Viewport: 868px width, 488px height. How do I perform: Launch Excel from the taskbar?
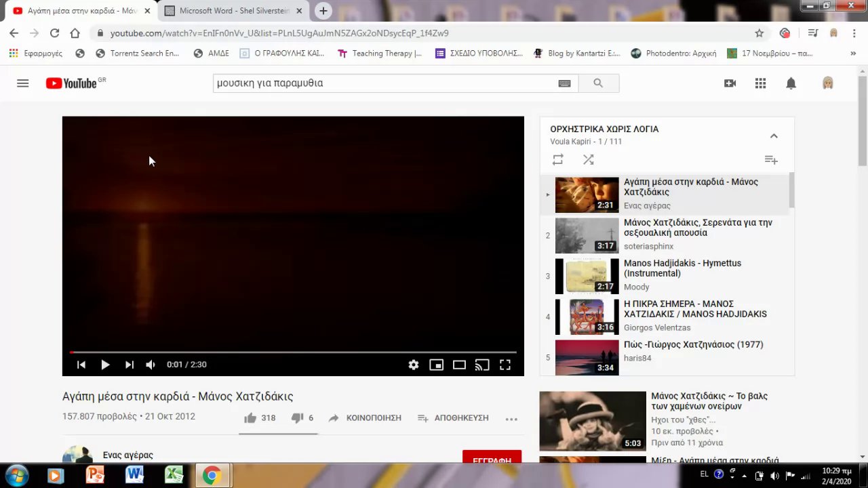(x=174, y=475)
